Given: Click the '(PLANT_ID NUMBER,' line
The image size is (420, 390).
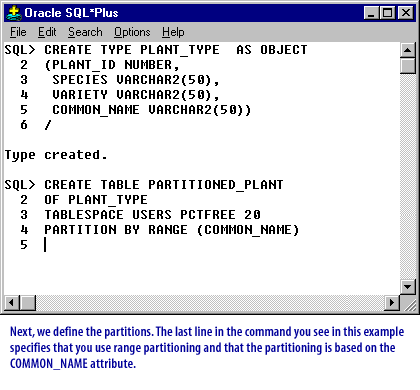Looking at the screenshot, I should [112, 65].
